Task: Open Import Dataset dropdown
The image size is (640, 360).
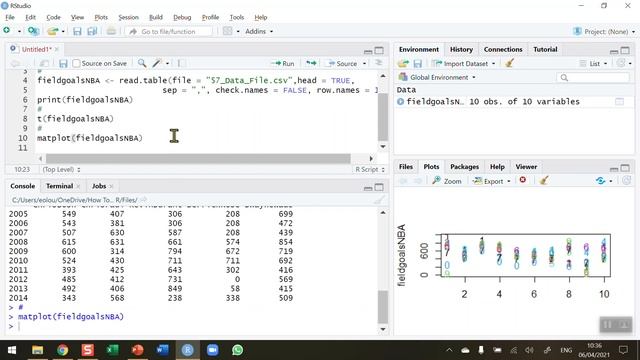Action: click(493, 64)
